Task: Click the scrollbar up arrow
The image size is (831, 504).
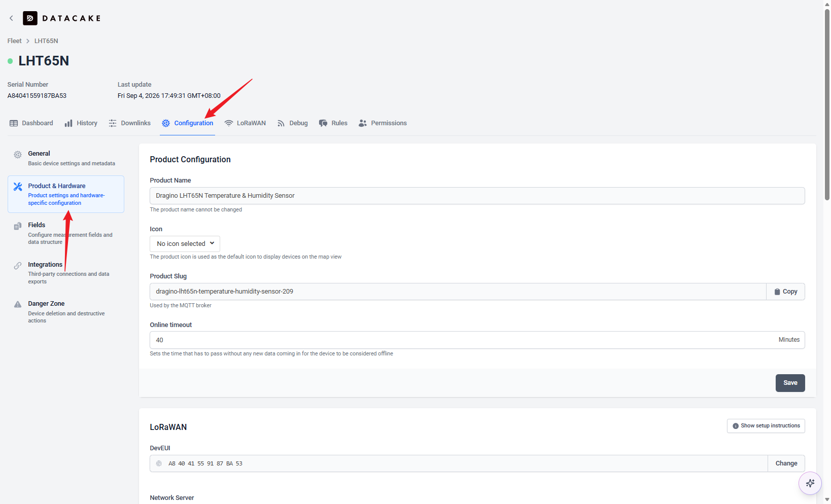Action: pos(827,4)
